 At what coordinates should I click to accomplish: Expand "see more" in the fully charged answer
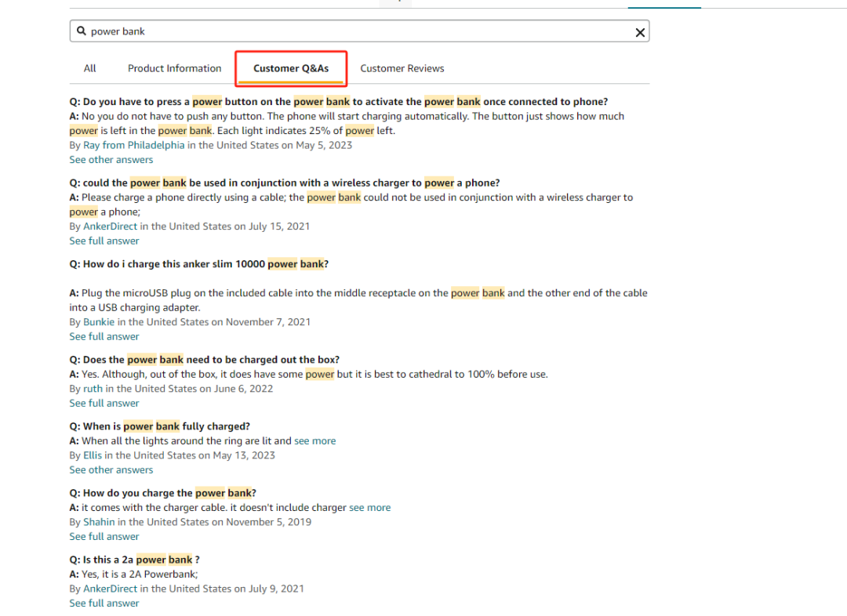coord(314,441)
